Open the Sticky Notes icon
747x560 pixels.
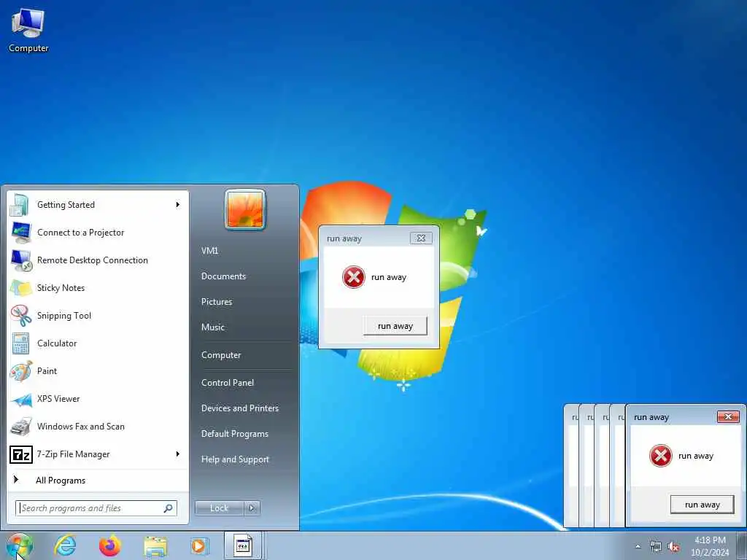point(20,288)
